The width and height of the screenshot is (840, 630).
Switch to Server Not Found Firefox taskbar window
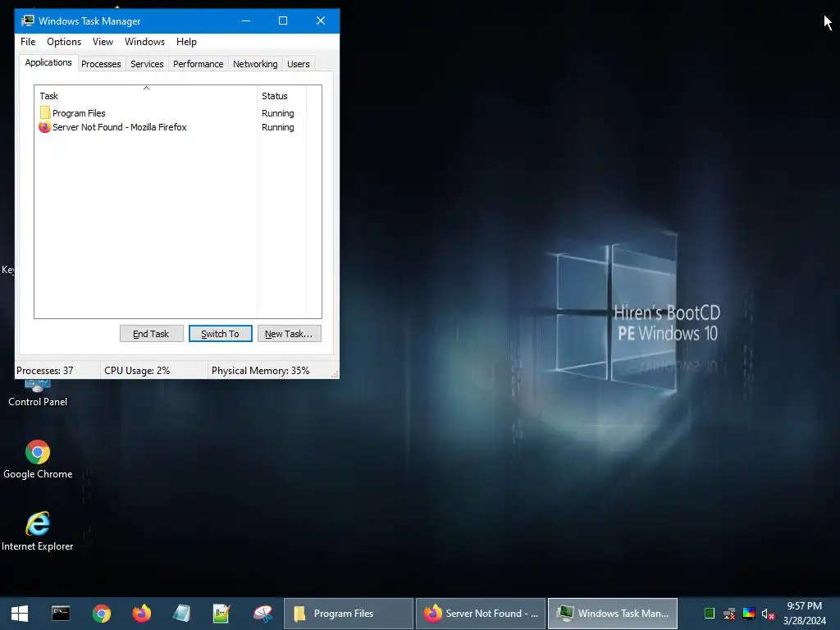coord(481,614)
